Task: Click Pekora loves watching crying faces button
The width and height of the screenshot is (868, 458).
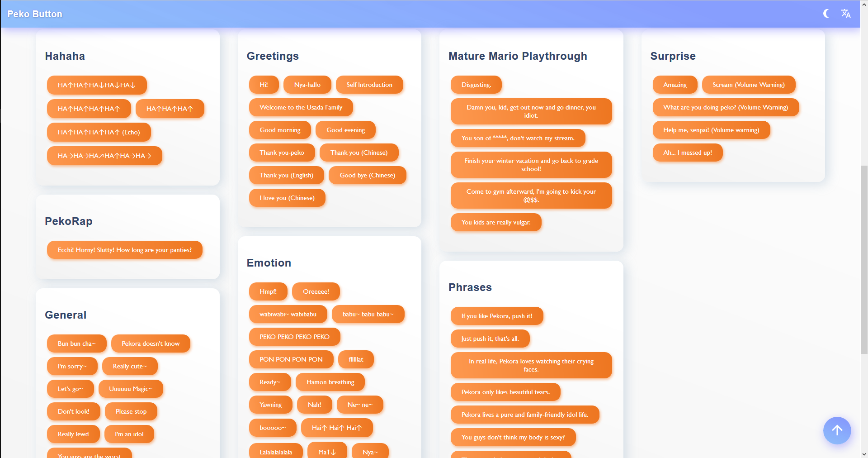Action: point(531,365)
